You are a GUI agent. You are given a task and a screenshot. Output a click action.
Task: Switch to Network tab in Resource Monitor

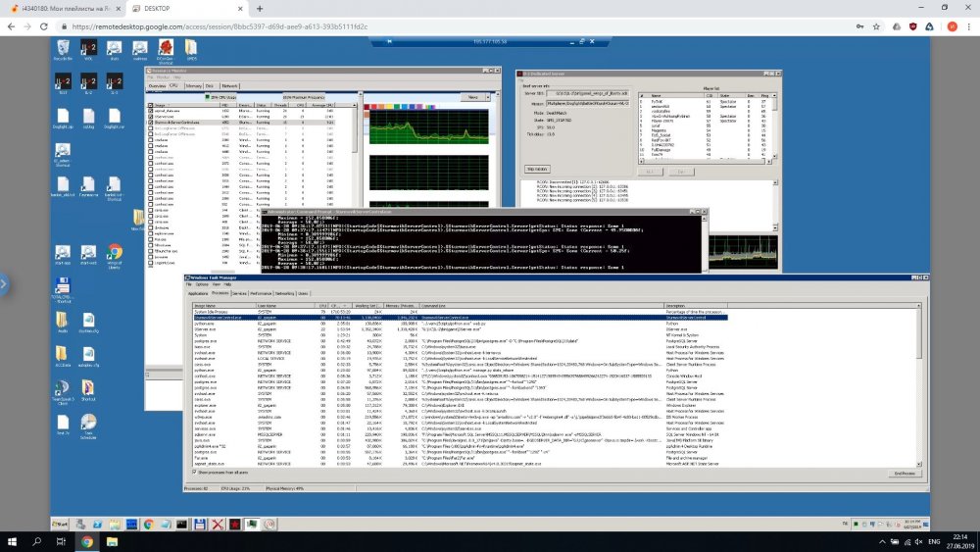tap(229, 85)
